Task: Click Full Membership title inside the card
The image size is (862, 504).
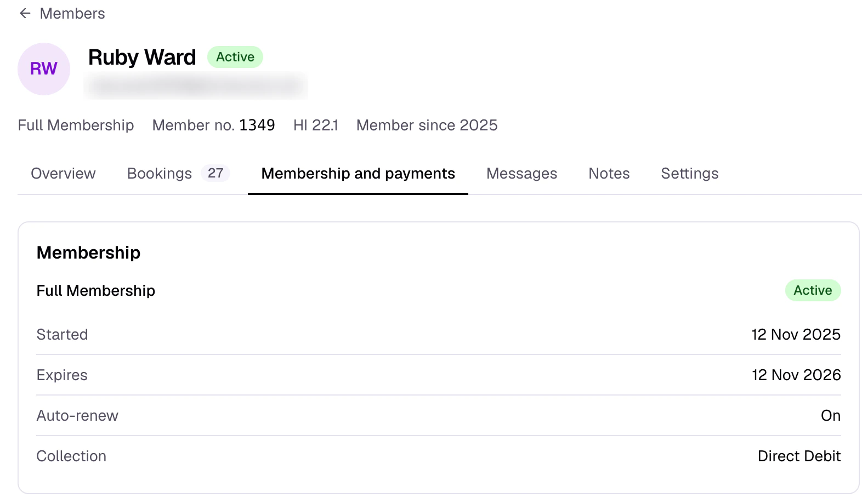Action: pyautogui.click(x=96, y=290)
